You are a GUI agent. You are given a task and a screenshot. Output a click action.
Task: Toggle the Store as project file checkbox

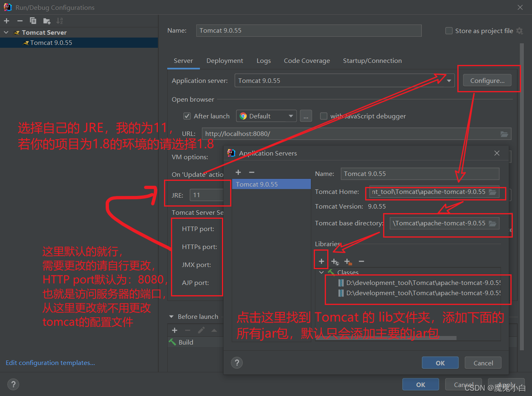449,31
